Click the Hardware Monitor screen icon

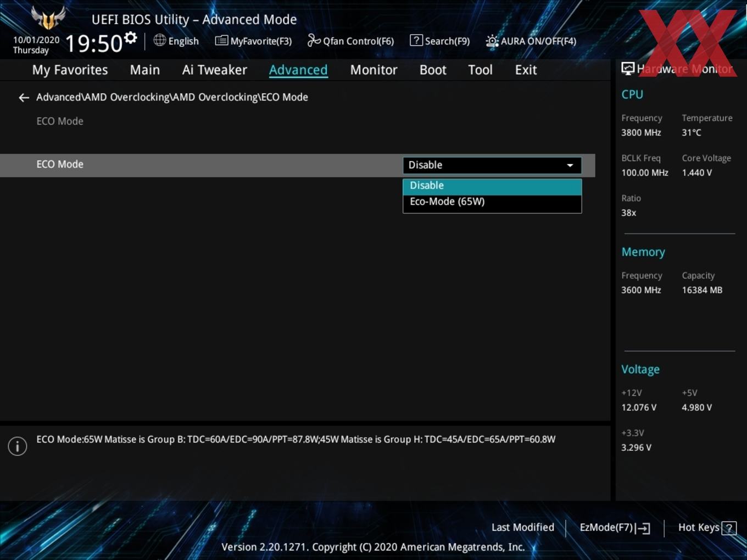628,69
